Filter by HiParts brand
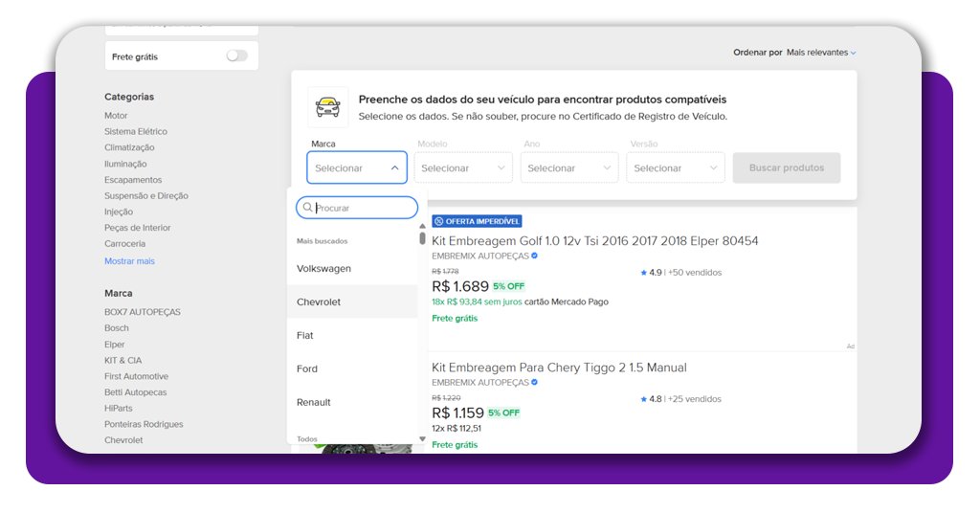Viewport: 980px width, 513px height. (x=118, y=408)
